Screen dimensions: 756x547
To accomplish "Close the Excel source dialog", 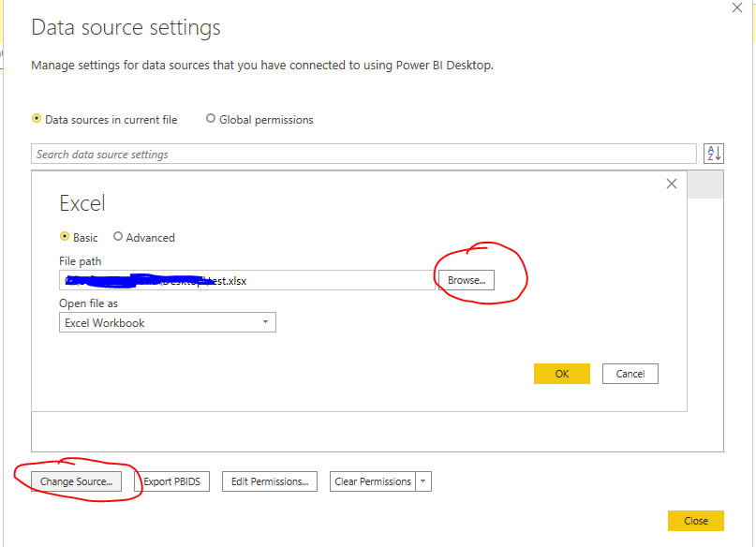I will coord(672,184).
